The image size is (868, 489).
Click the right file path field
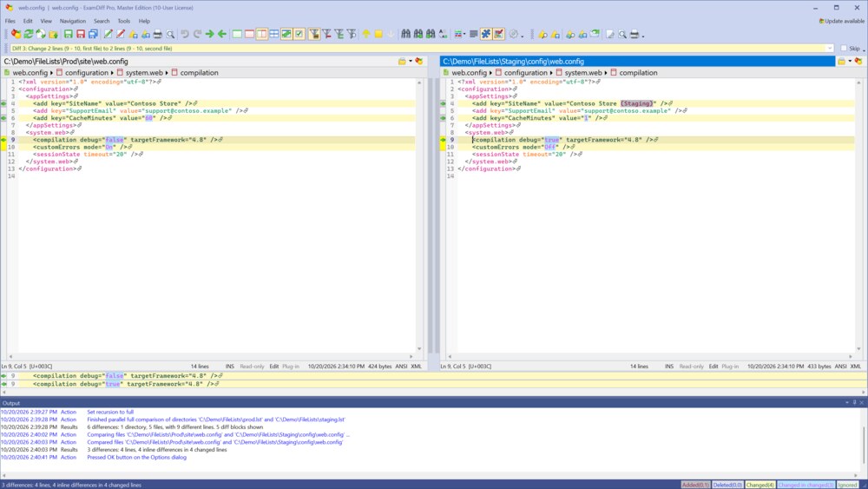coord(637,62)
